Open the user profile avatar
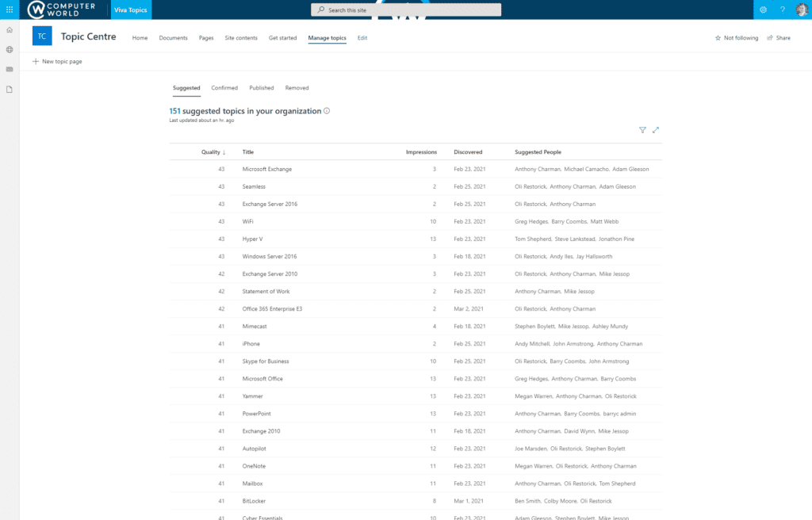Screen dimensions: 812x520 (802, 10)
